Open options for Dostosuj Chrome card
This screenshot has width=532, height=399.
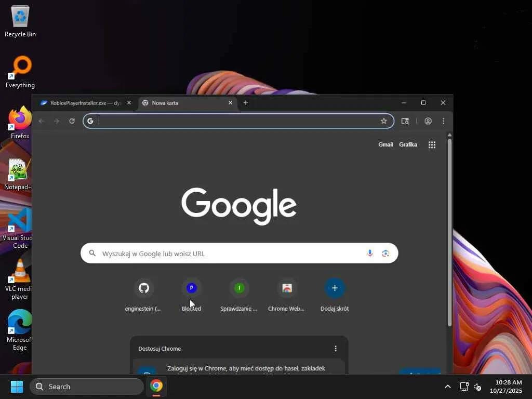click(x=336, y=349)
